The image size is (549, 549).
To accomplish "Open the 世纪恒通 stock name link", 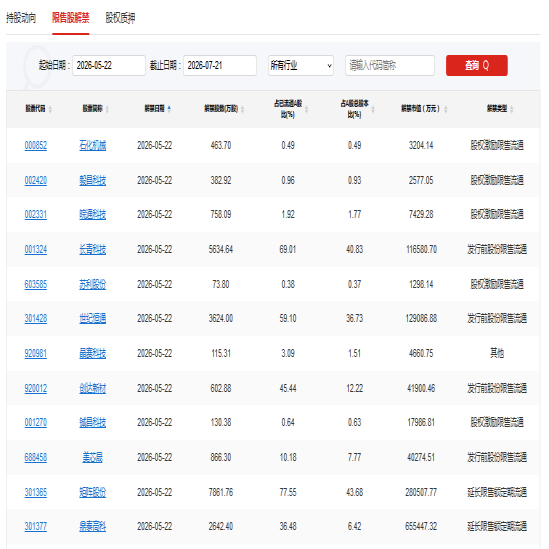I will click(92, 318).
